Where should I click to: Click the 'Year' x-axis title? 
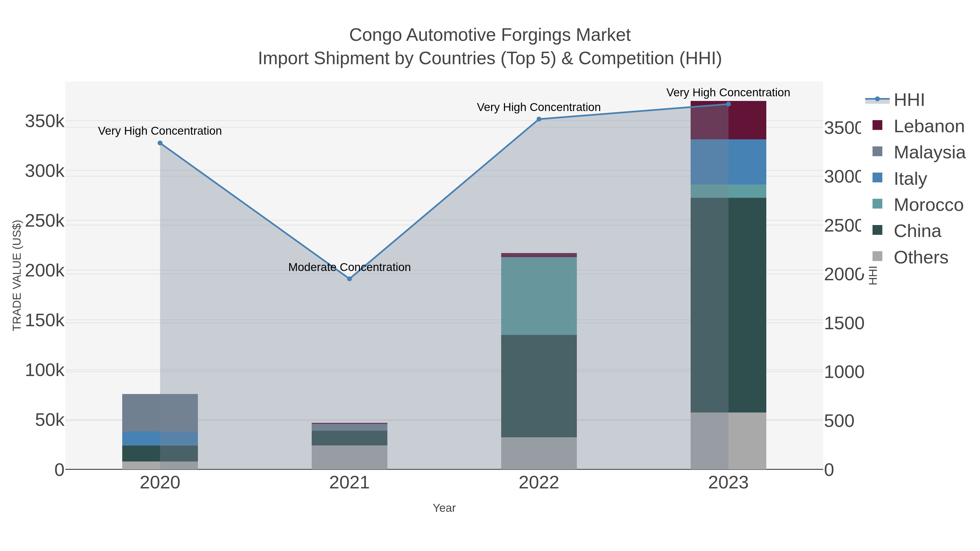point(444,508)
